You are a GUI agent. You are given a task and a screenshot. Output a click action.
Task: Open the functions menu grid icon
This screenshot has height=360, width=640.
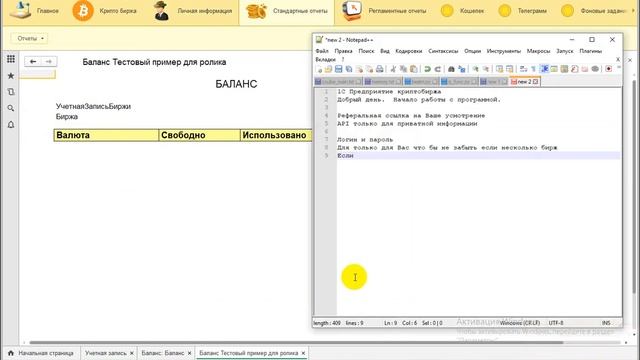click(x=11, y=59)
